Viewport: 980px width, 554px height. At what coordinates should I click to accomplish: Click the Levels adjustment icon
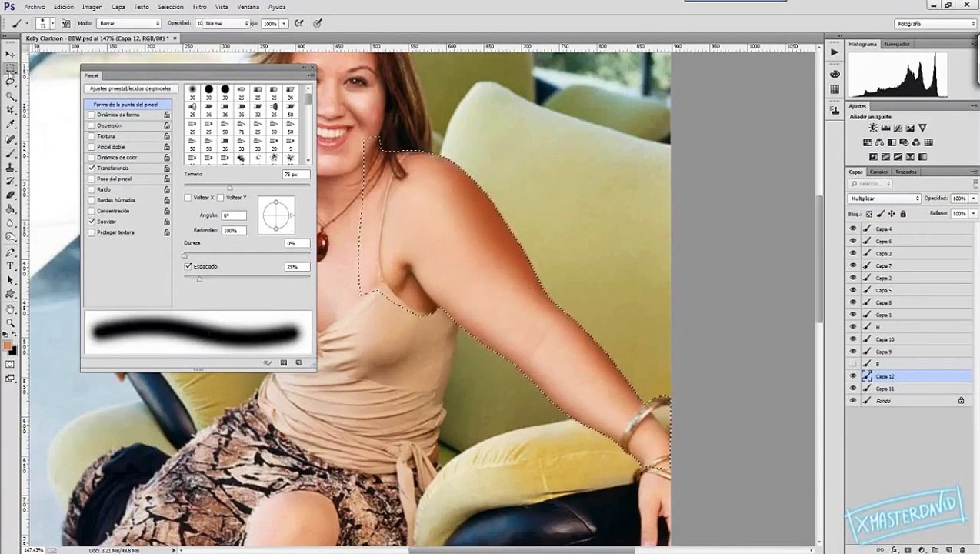click(x=885, y=128)
